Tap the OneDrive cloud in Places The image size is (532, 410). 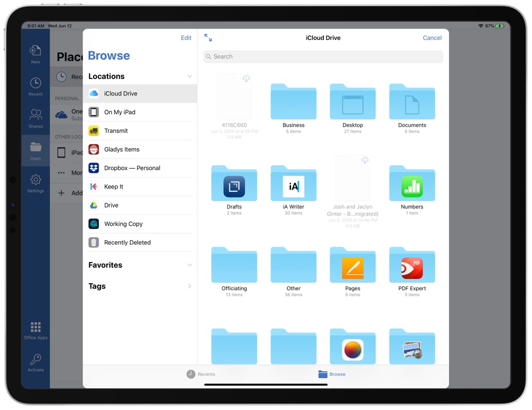[x=61, y=115]
